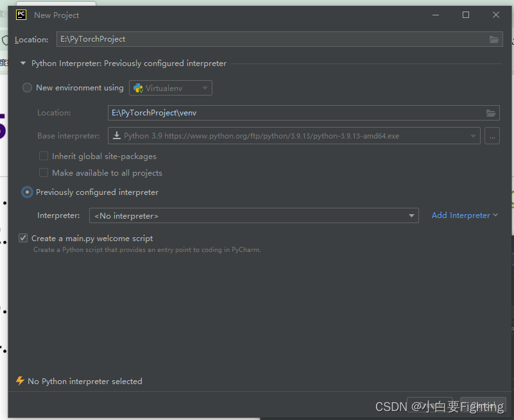
Task: Click the download icon in Base interpreter field
Action: (x=117, y=135)
